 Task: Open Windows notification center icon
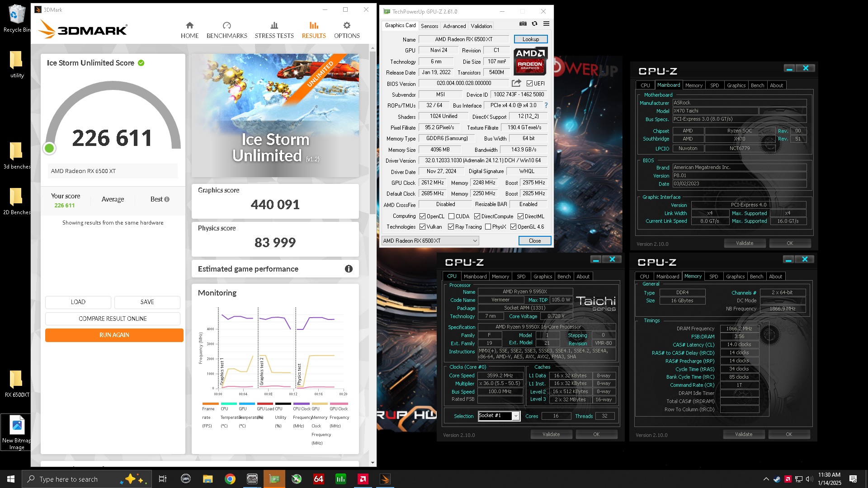point(853,479)
